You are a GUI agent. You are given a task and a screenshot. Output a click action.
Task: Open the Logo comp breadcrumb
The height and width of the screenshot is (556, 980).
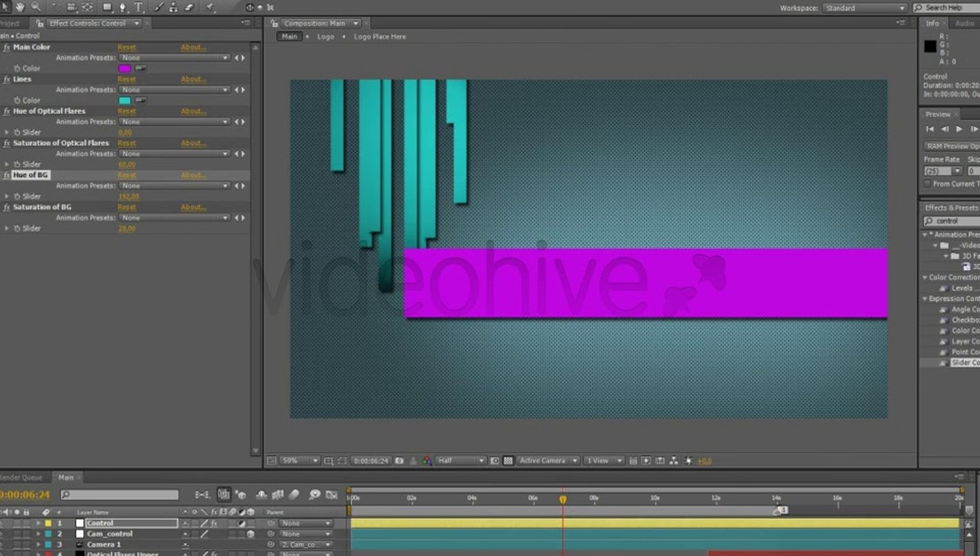pyautogui.click(x=326, y=36)
